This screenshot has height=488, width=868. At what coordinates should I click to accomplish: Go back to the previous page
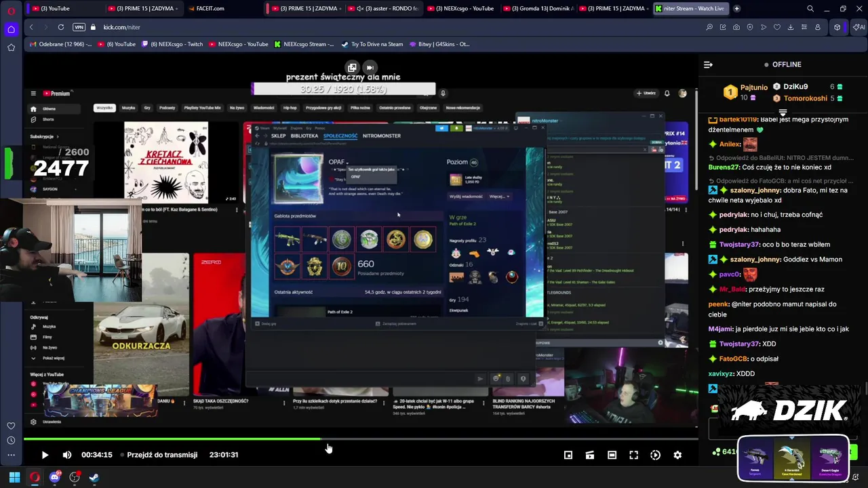31,27
